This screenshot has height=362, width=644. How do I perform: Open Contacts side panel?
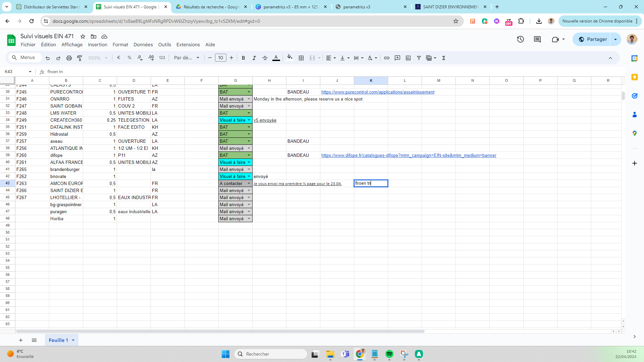635,115
